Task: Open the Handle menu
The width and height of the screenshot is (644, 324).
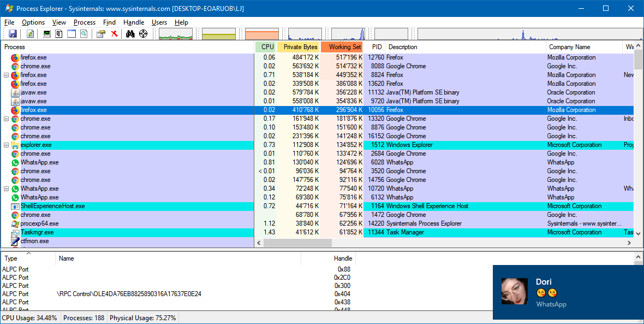Action: (134, 22)
